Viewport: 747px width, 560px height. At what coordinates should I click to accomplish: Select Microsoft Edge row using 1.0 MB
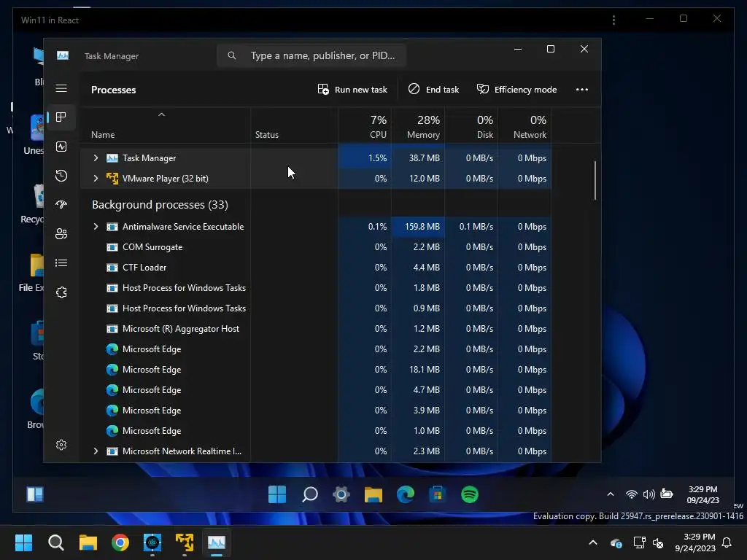316,431
